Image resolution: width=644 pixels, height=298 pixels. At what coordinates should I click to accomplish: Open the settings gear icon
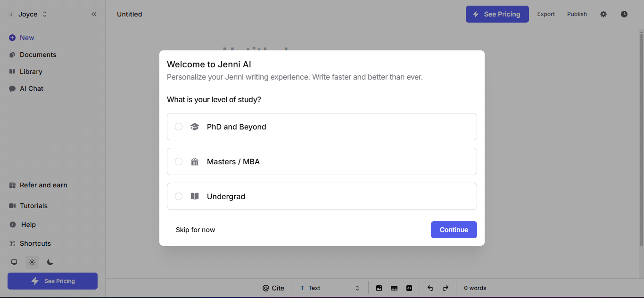pyautogui.click(x=603, y=14)
